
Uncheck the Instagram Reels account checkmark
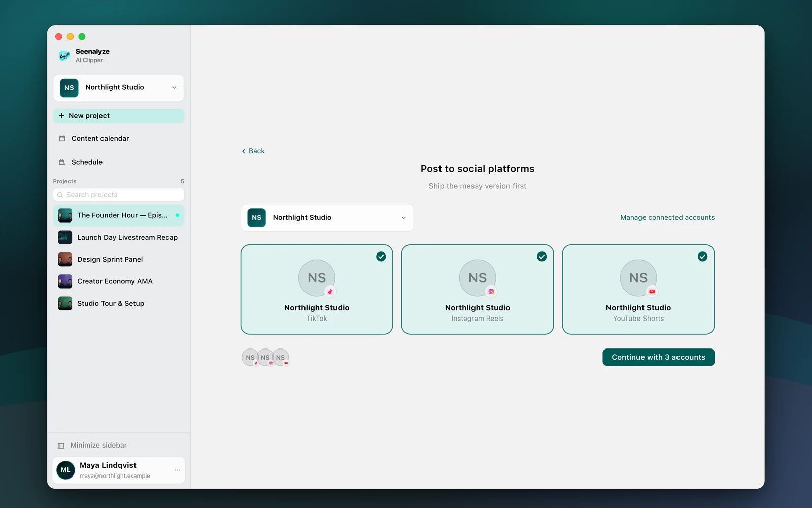(542, 257)
